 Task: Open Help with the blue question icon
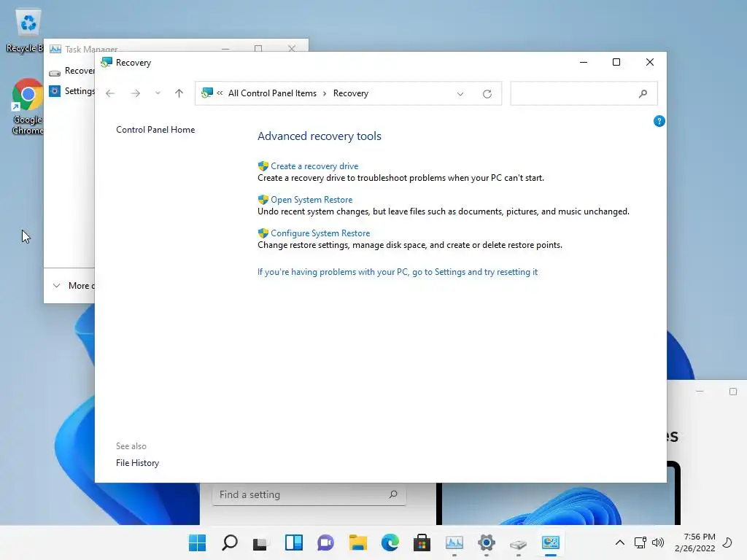pos(659,121)
